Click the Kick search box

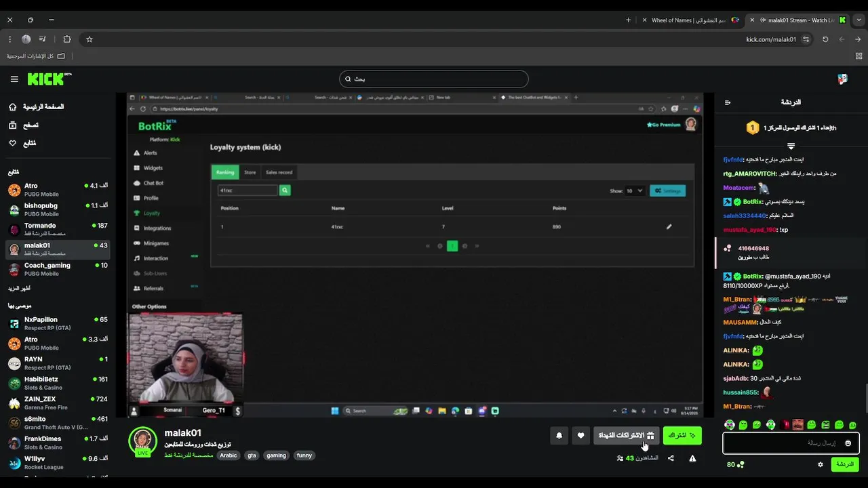click(x=434, y=79)
